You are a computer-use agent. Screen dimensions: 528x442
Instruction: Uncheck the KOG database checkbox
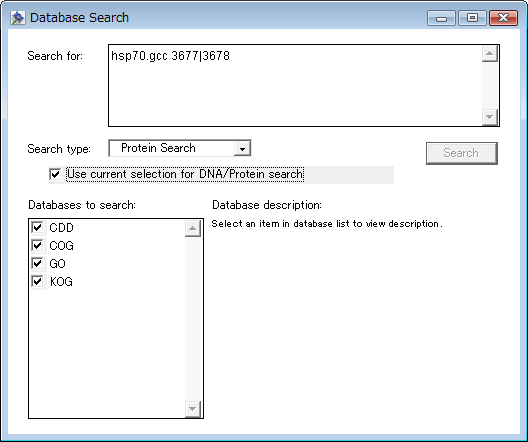37,281
